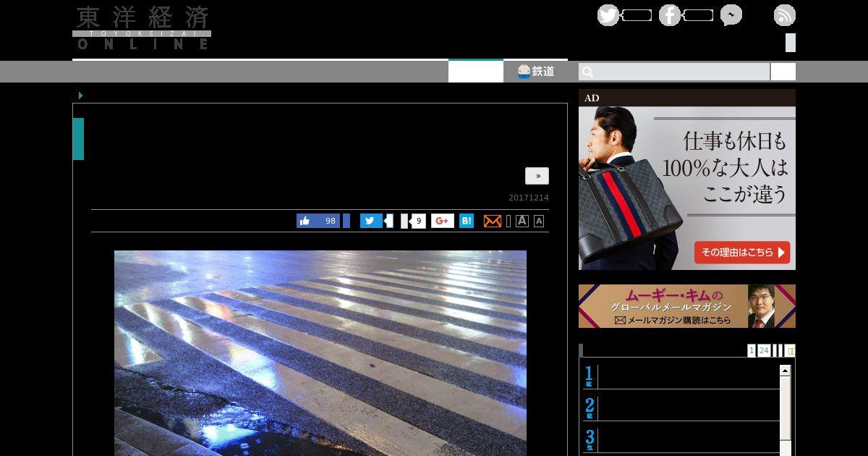Tweet the article via Twitter share button
The width and height of the screenshot is (868, 456).
[371, 221]
